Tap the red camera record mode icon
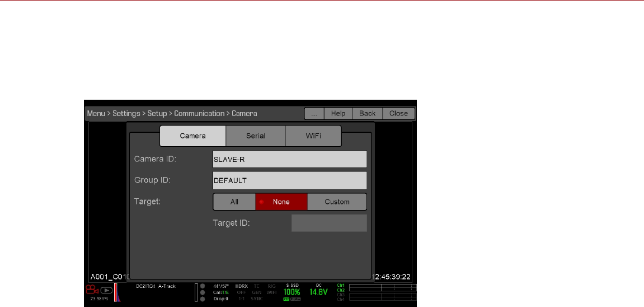The height and width of the screenshot is (307, 644). click(x=92, y=290)
